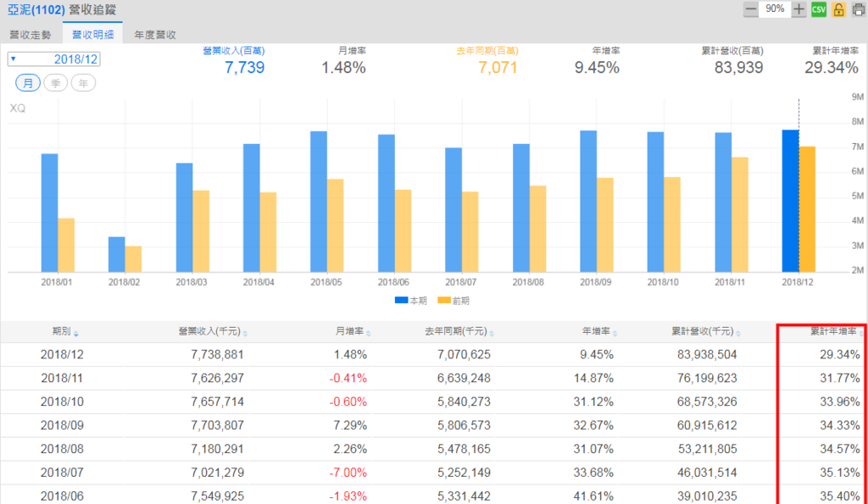Select the 2018/07 table row period cell
The height and width of the screenshot is (504, 868).
62,473
